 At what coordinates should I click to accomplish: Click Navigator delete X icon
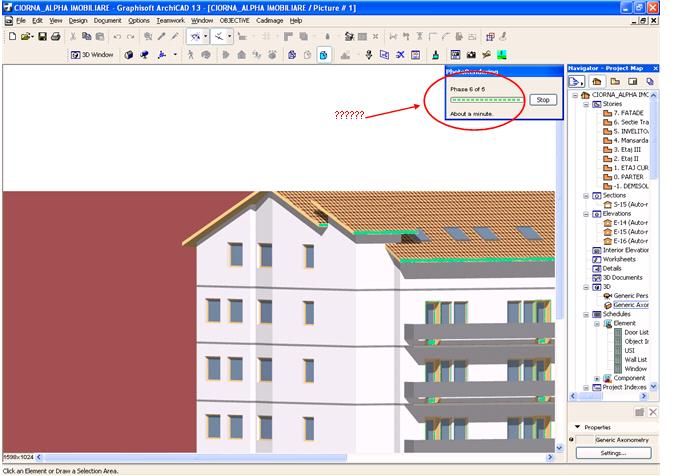tap(653, 412)
